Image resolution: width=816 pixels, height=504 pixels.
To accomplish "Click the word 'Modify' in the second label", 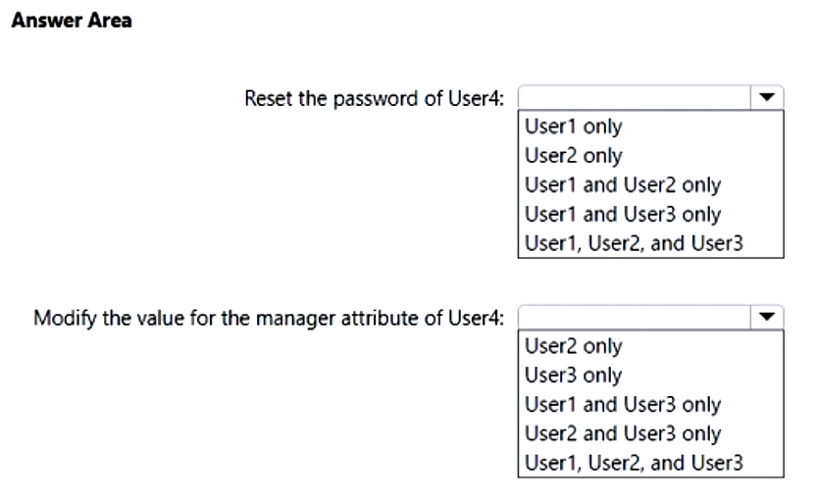I will pyautogui.click(x=59, y=319).
